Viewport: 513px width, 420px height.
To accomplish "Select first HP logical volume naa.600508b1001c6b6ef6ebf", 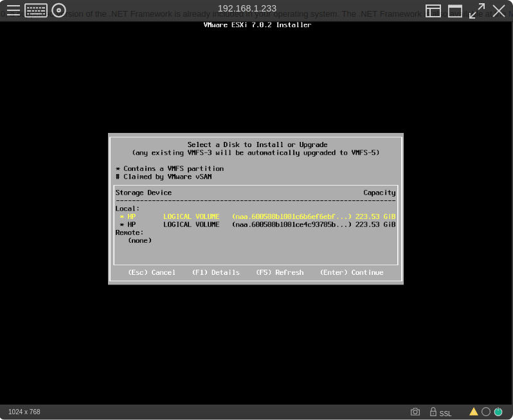I will coord(257,217).
